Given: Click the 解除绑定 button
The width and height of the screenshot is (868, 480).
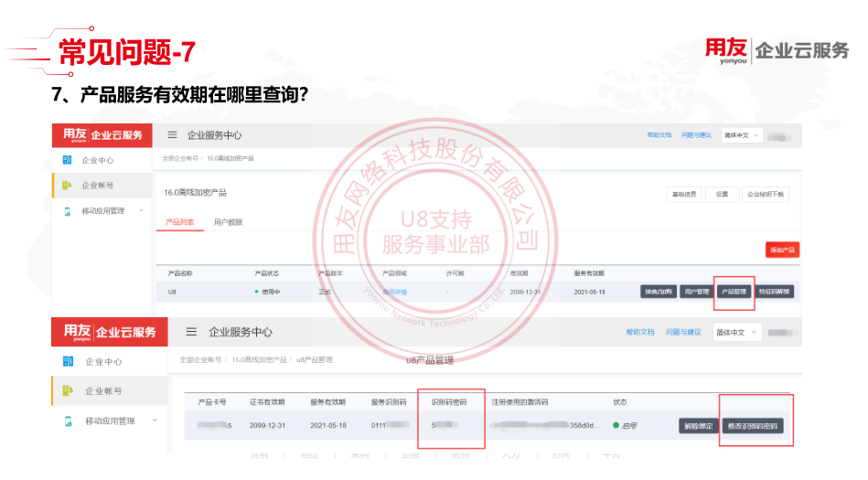Looking at the screenshot, I should [x=697, y=426].
